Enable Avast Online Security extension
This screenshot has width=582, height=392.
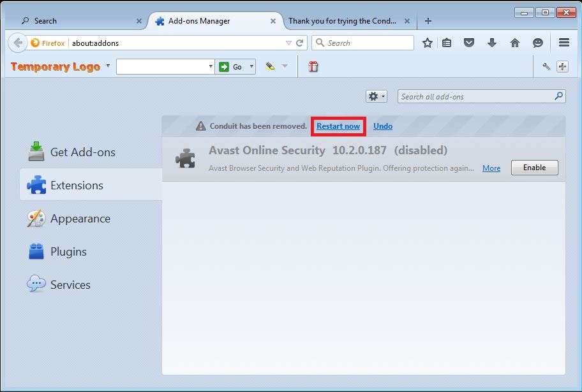pos(534,168)
